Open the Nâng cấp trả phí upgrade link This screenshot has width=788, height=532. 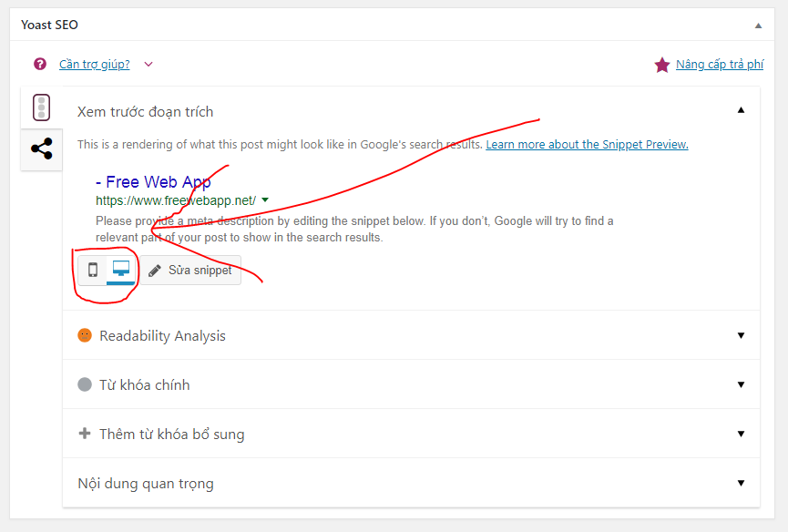point(719,65)
